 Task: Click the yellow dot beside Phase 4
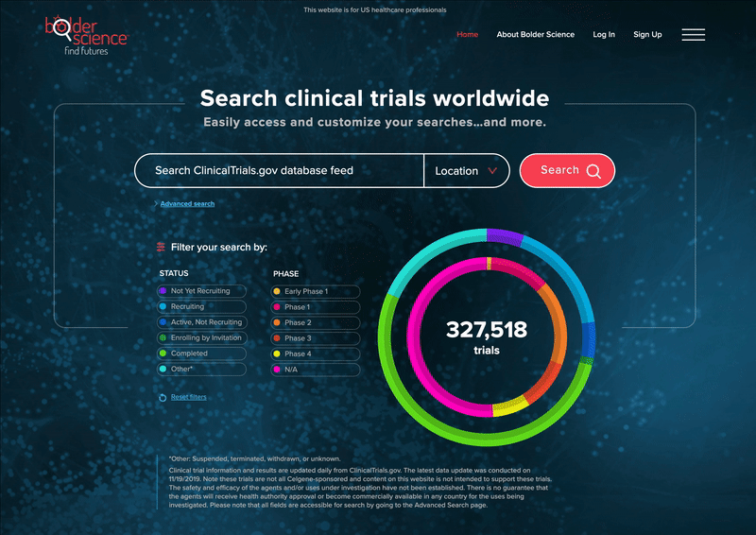[x=277, y=354]
